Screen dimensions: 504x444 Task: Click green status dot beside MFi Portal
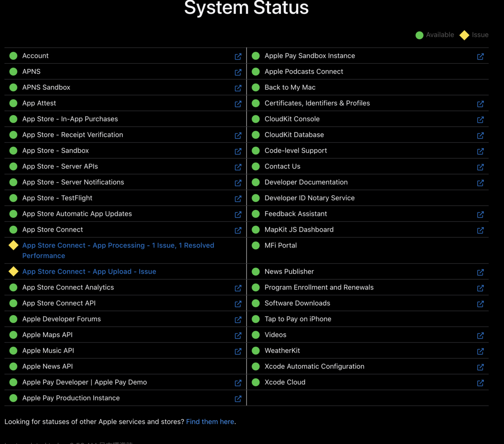click(x=256, y=246)
